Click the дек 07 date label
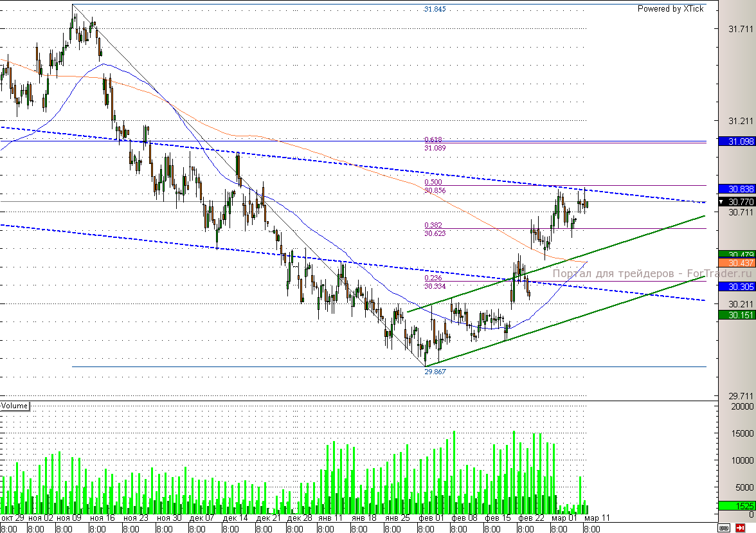 202,518
